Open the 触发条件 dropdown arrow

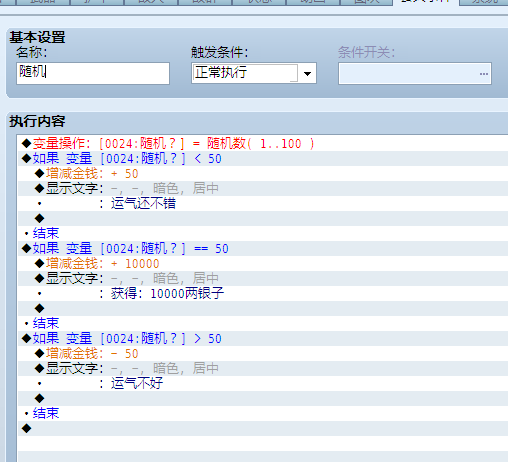(x=307, y=73)
